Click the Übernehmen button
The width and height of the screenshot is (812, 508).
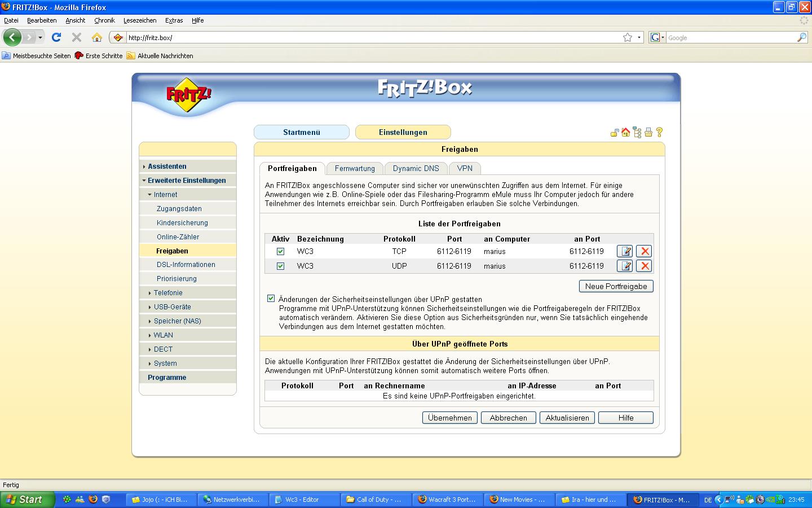point(450,418)
